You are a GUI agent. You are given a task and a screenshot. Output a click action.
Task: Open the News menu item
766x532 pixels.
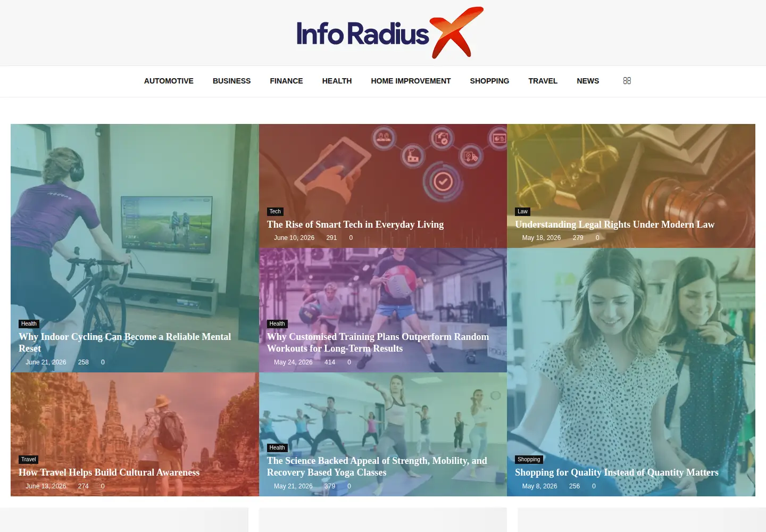pyautogui.click(x=588, y=81)
